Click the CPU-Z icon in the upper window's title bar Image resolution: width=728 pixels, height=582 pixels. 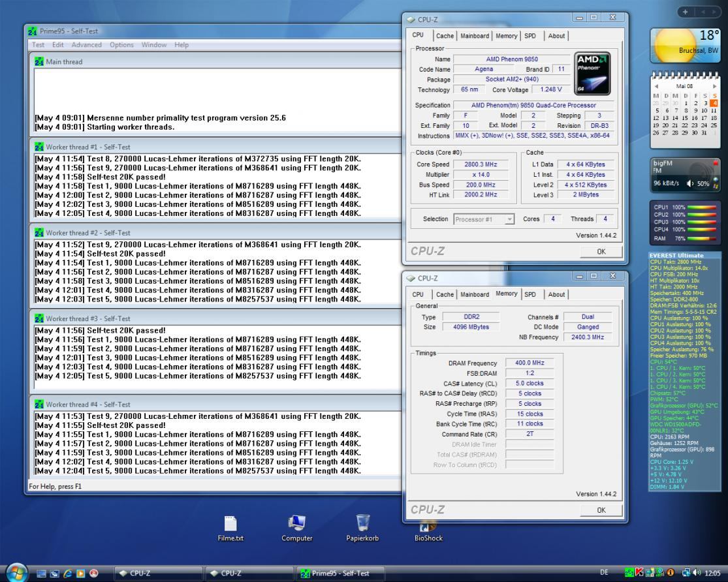click(411, 20)
